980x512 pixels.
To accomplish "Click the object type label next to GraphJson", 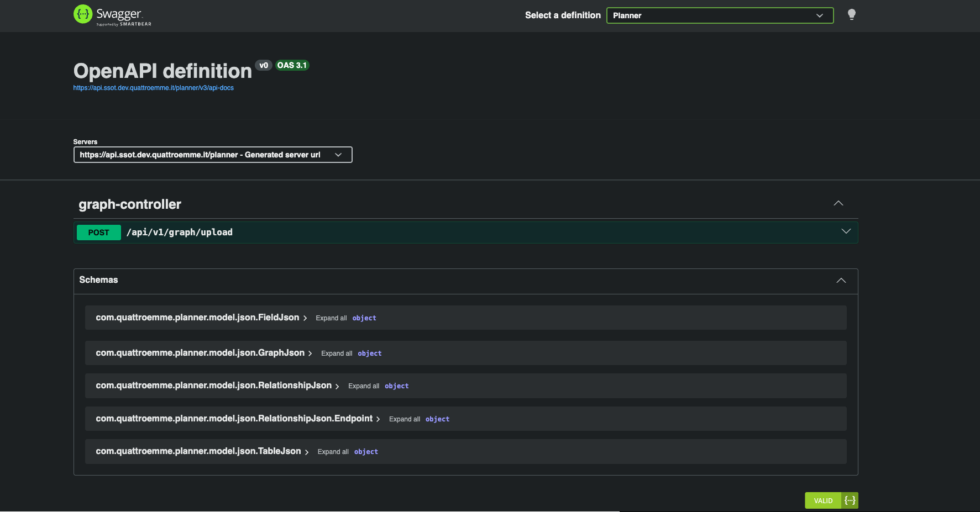I will point(369,353).
